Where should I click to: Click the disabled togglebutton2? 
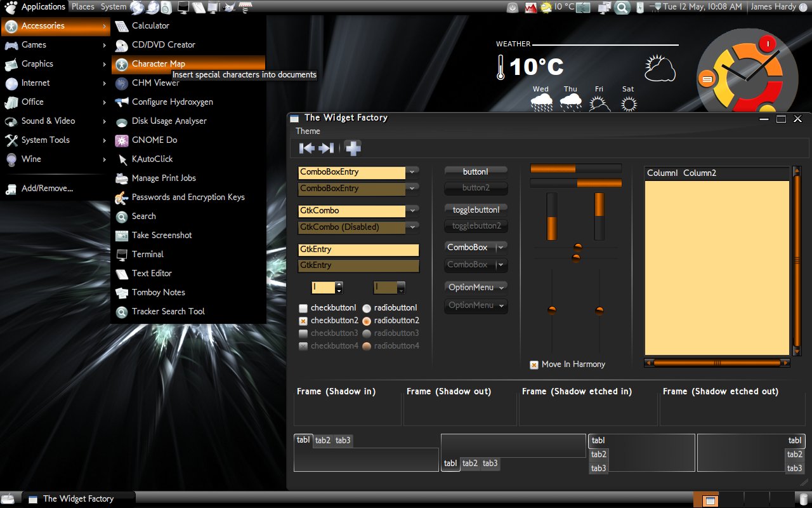(476, 225)
